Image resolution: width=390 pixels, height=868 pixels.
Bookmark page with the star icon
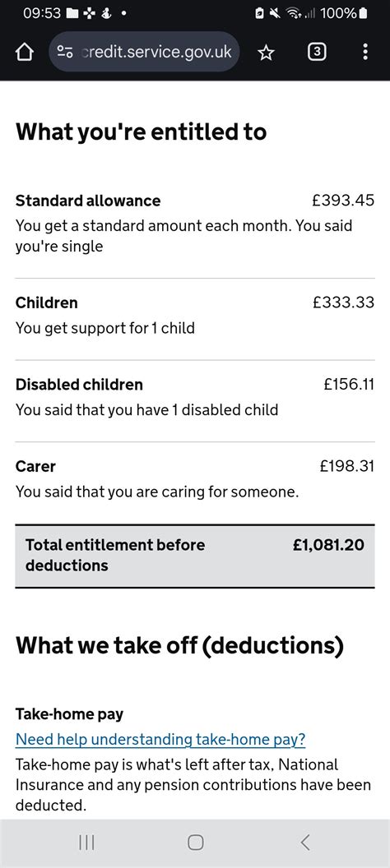pos(267,53)
